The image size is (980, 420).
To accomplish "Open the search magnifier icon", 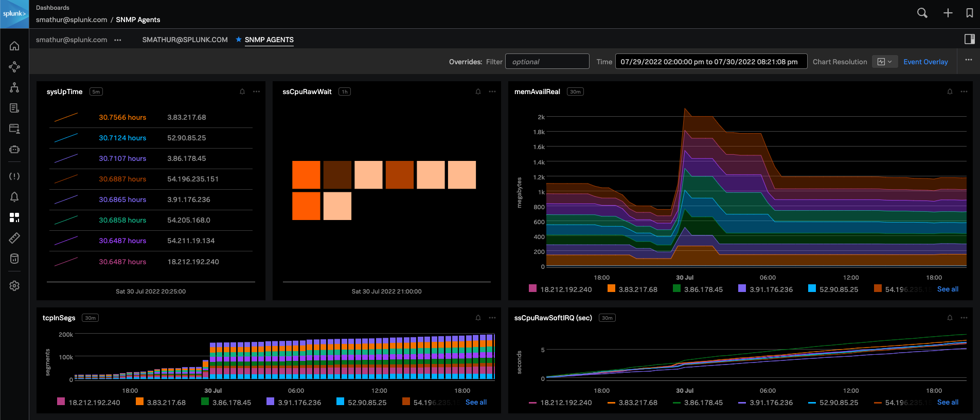I will click(x=922, y=13).
